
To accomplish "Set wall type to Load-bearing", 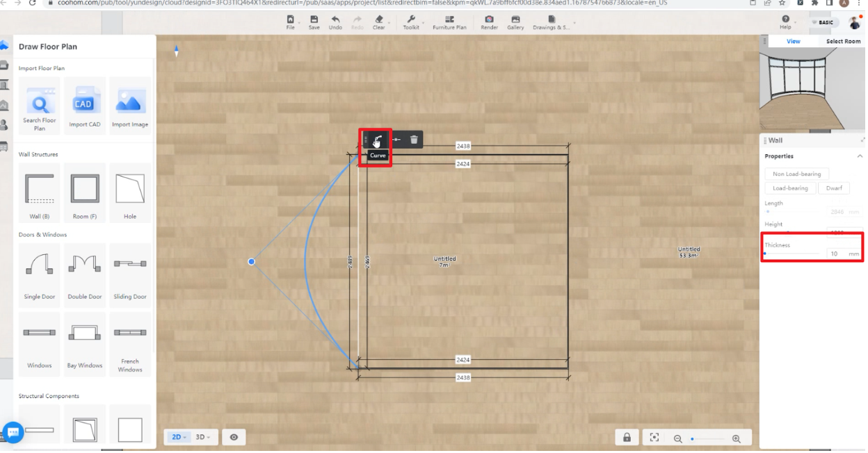I will click(790, 188).
